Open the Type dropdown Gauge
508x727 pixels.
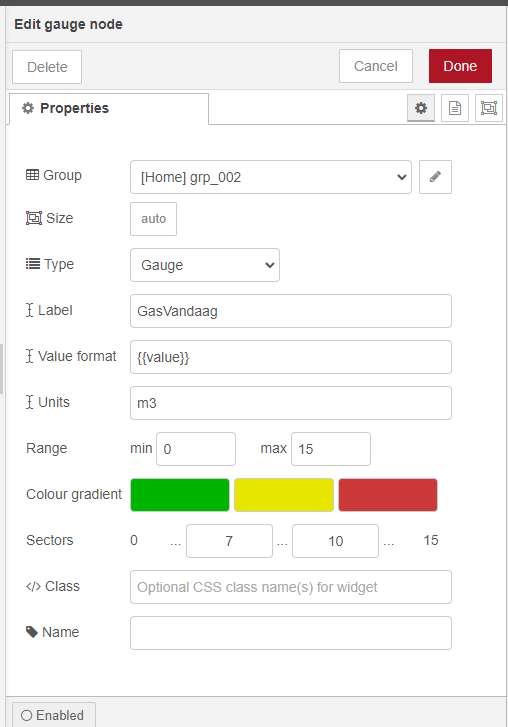[205, 265]
